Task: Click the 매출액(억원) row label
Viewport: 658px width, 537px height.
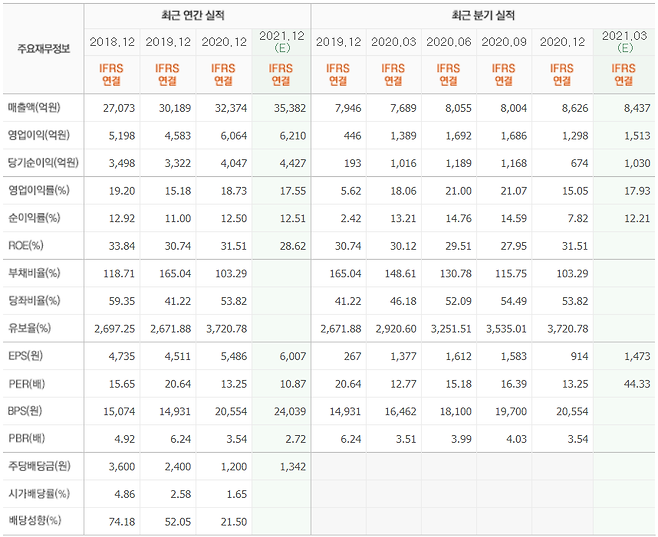Action: tap(42, 105)
